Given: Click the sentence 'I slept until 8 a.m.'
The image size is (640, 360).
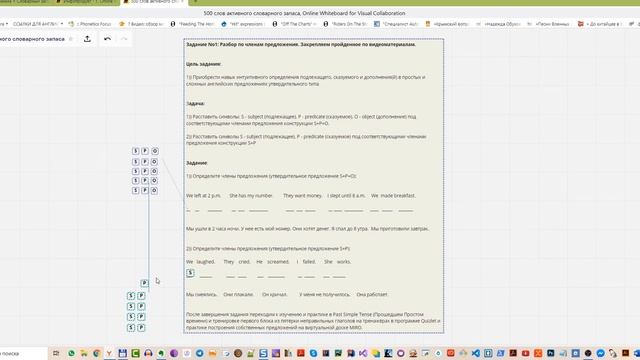Looking at the screenshot, I should pos(346,196).
